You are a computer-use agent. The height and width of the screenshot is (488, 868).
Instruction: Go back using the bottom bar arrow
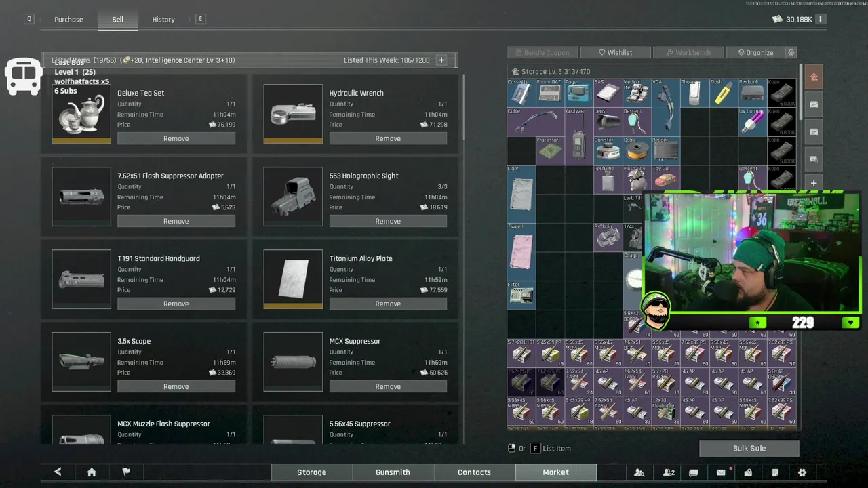coord(58,472)
